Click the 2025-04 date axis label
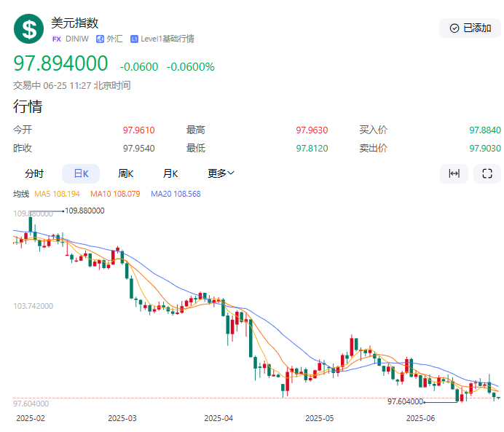 [218, 418]
